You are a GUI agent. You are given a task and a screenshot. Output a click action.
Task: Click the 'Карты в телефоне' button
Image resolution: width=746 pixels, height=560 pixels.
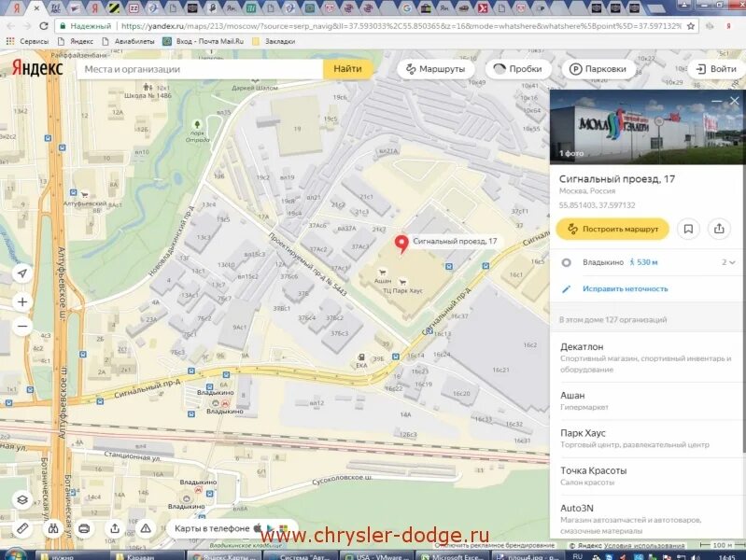[232, 528]
